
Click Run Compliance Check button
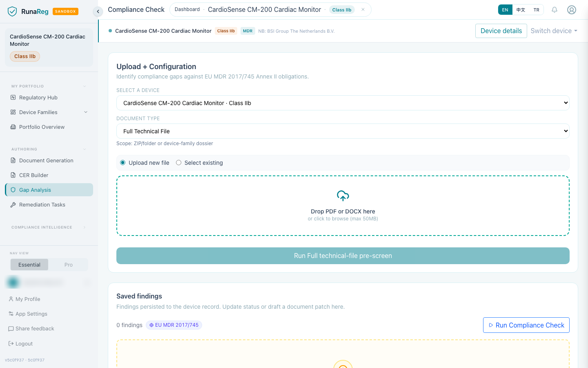tap(526, 325)
